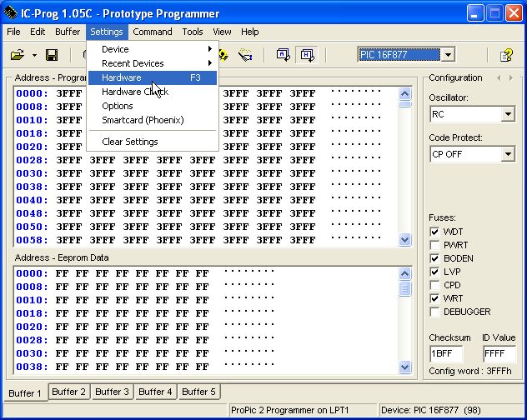
Task: Select Hardware in Settings menu
Action: coord(122,77)
